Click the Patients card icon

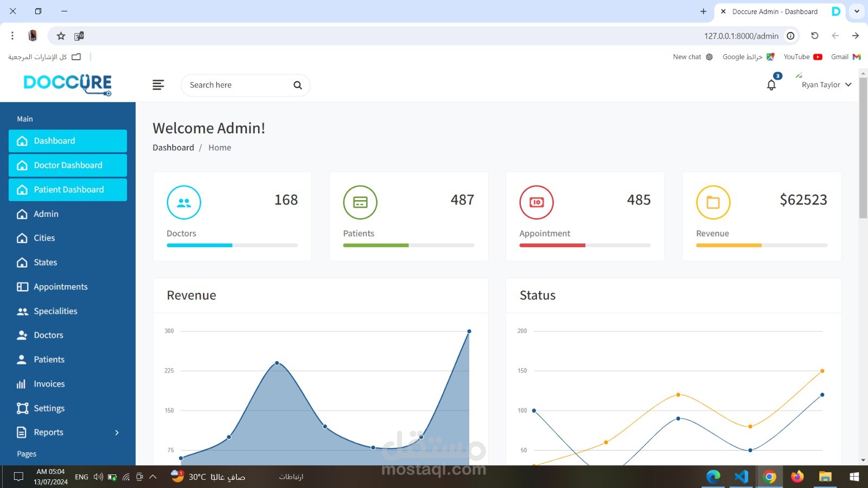coord(360,202)
